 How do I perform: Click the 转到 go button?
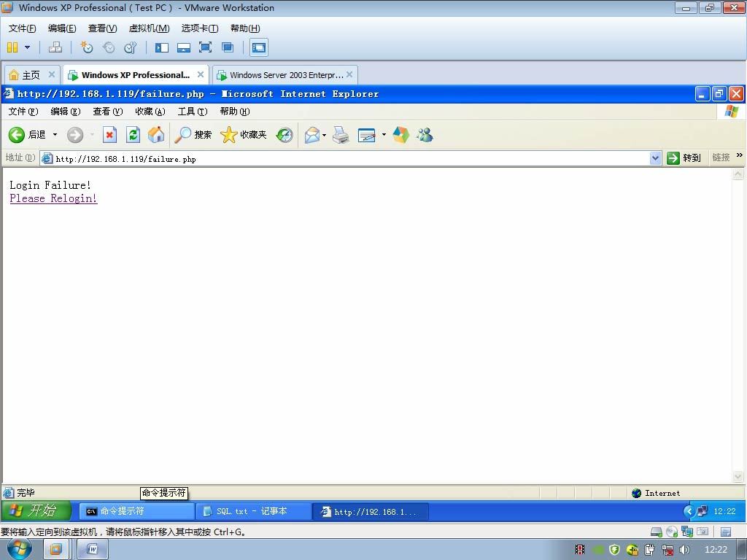click(684, 158)
